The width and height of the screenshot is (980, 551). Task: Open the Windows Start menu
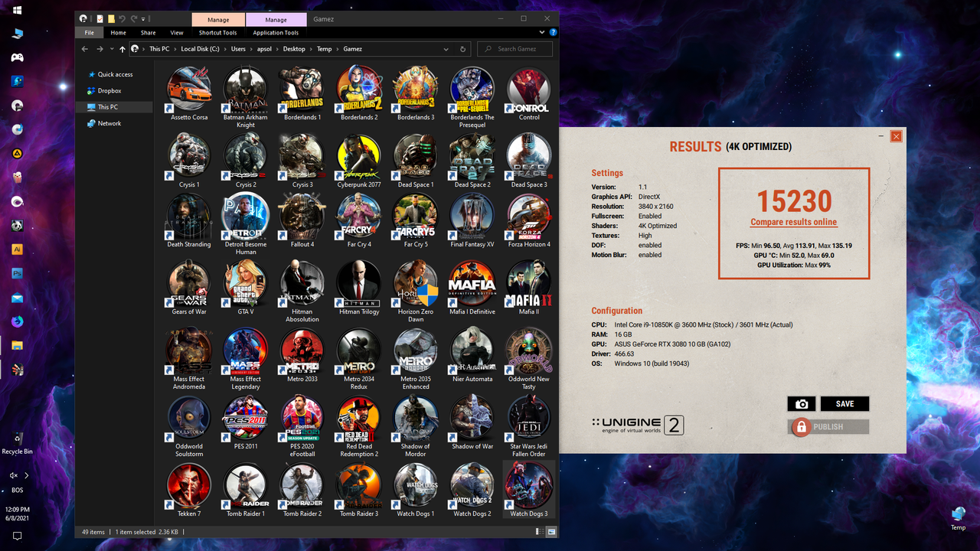tap(17, 11)
